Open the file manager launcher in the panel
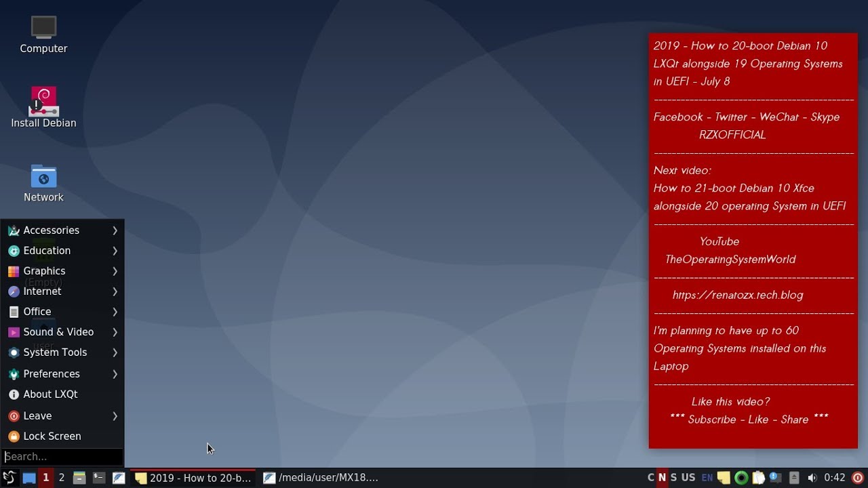The height and width of the screenshot is (488, 868). click(79, 478)
